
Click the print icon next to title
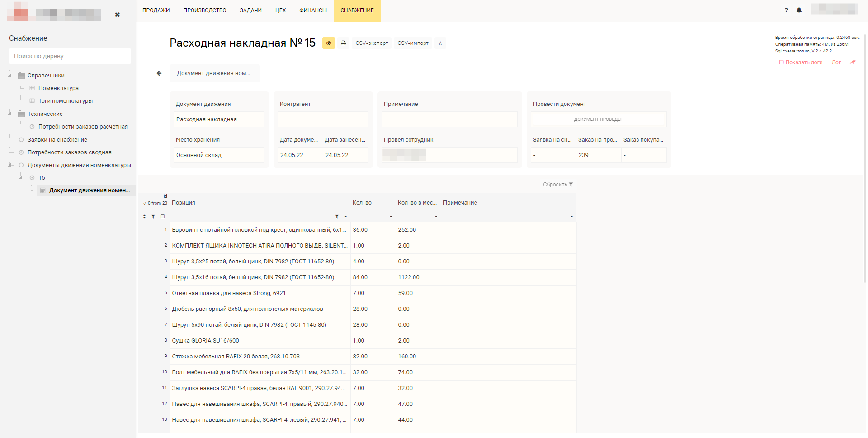[x=344, y=43]
